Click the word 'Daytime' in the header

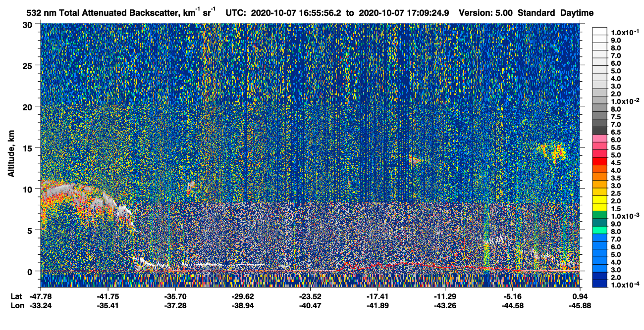[577, 13]
